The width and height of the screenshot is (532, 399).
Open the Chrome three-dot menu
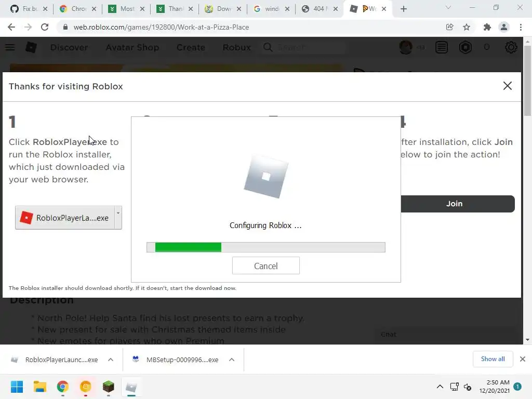click(521, 27)
